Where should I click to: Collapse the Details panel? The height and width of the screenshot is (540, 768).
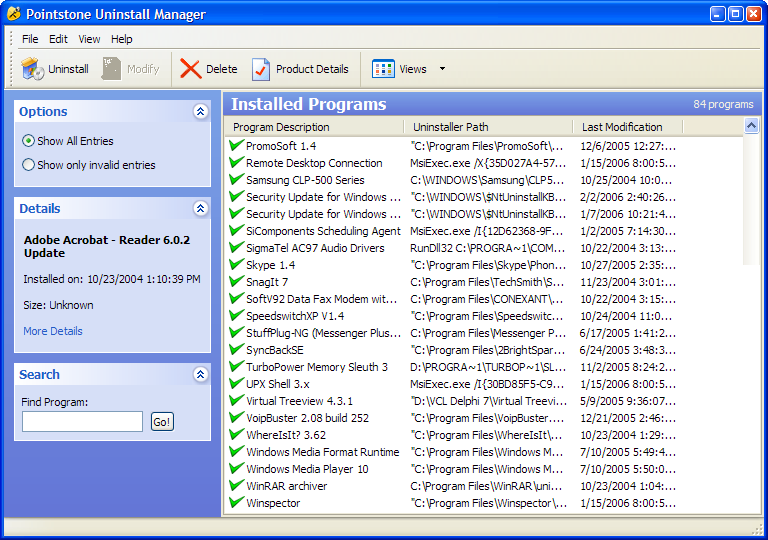click(200, 209)
